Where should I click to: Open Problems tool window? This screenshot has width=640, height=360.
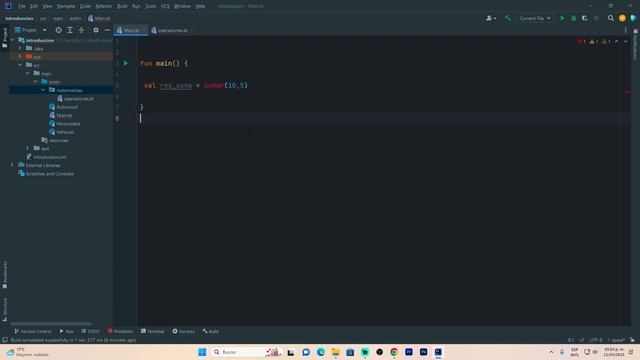[x=120, y=331]
